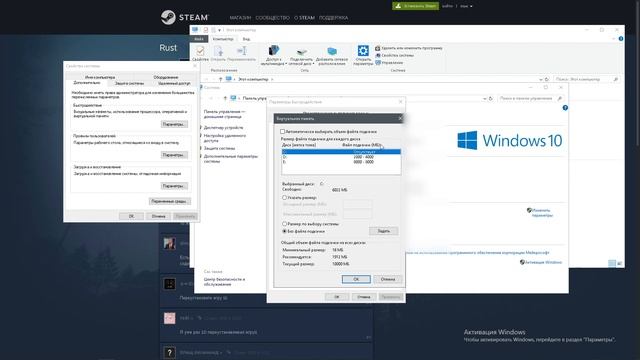Open quick access toolbar dropdown arrow
The width and height of the screenshot is (640, 360).
(219, 30)
